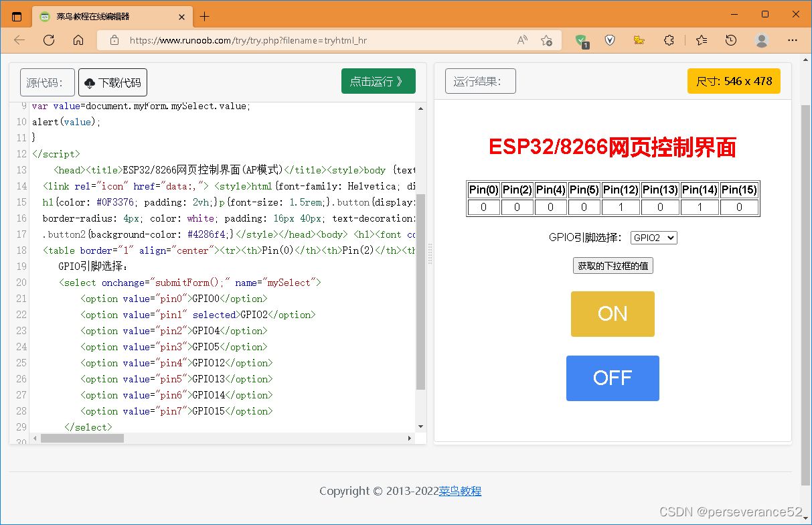The height and width of the screenshot is (525, 812).
Task: Click value cell under Pin(12)
Action: (621, 207)
